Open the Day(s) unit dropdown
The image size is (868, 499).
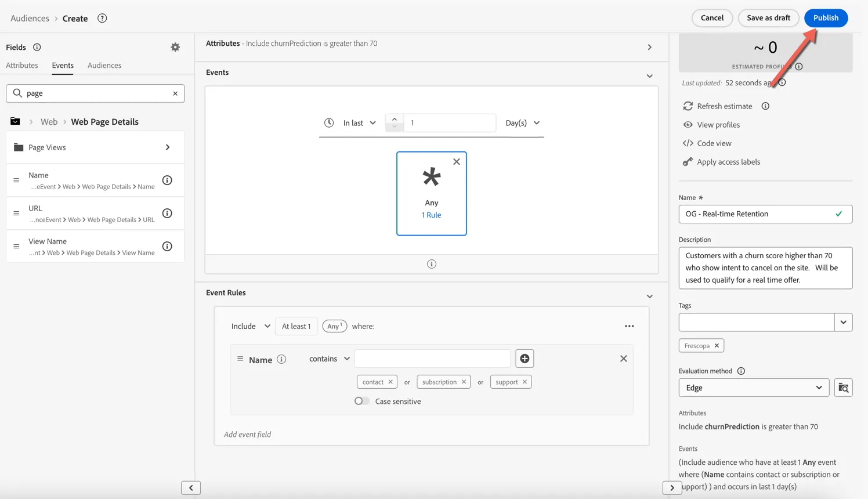[523, 123]
